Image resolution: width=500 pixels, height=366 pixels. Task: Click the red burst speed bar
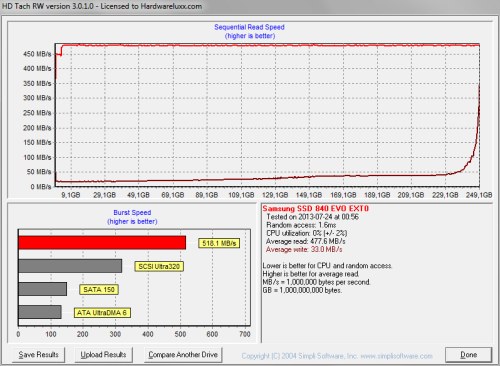click(x=102, y=243)
